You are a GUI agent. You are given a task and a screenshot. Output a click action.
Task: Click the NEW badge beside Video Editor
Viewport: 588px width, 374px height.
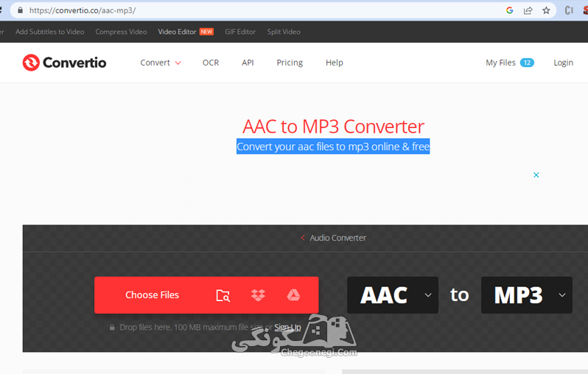point(206,32)
